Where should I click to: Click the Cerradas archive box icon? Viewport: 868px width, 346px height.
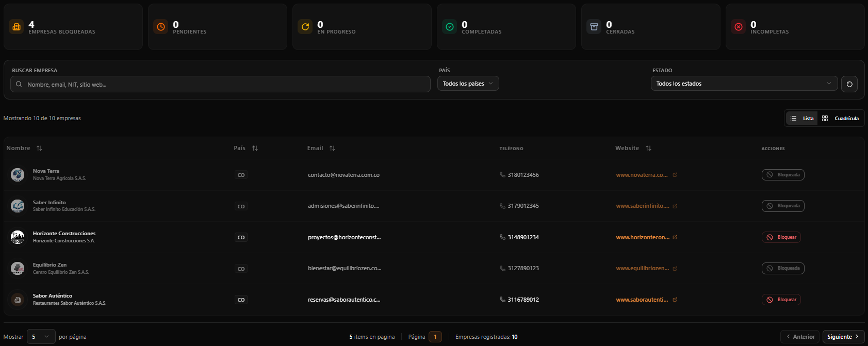594,27
